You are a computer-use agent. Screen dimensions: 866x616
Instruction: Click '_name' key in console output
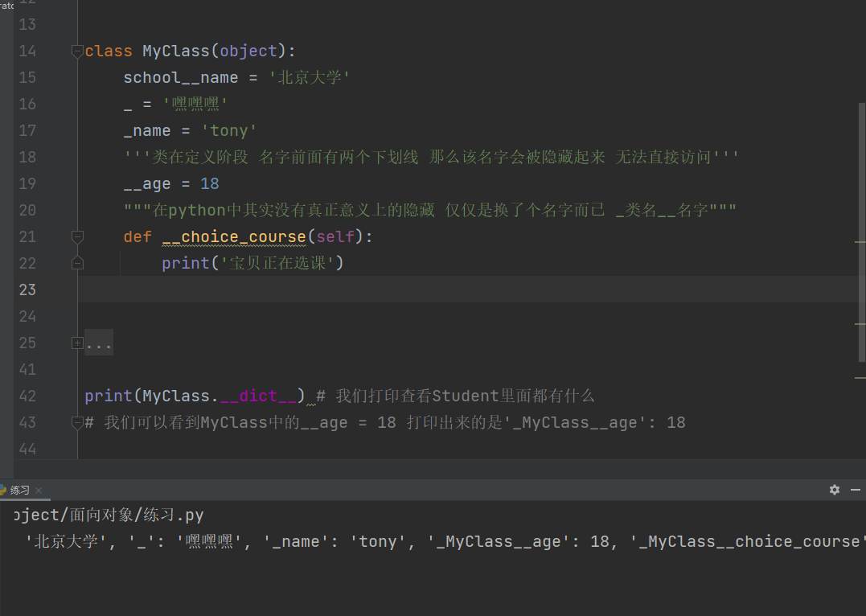click(x=297, y=541)
